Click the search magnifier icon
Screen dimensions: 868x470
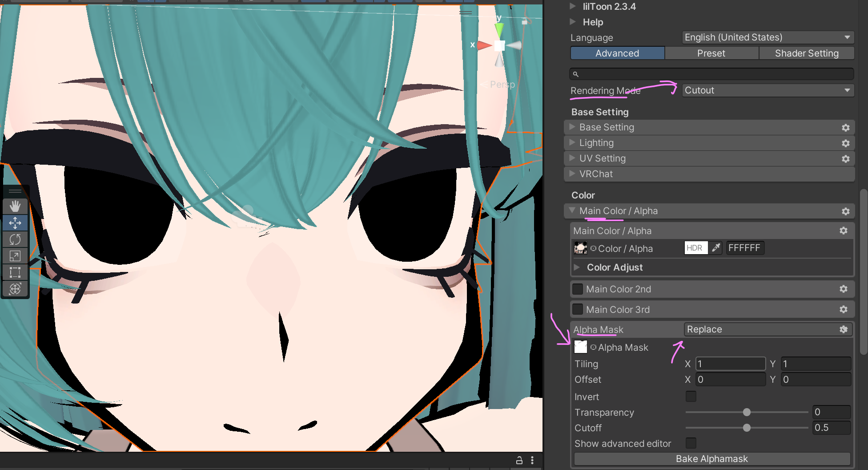point(575,74)
